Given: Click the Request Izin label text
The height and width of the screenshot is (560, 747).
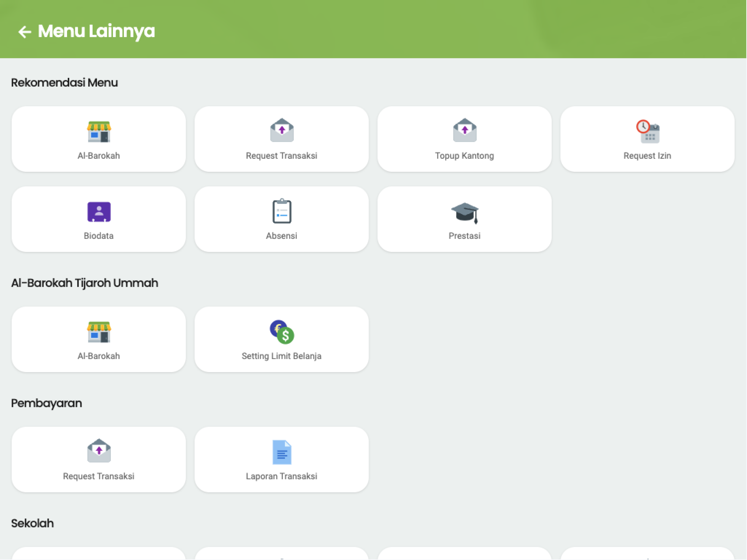Looking at the screenshot, I should 647,156.
